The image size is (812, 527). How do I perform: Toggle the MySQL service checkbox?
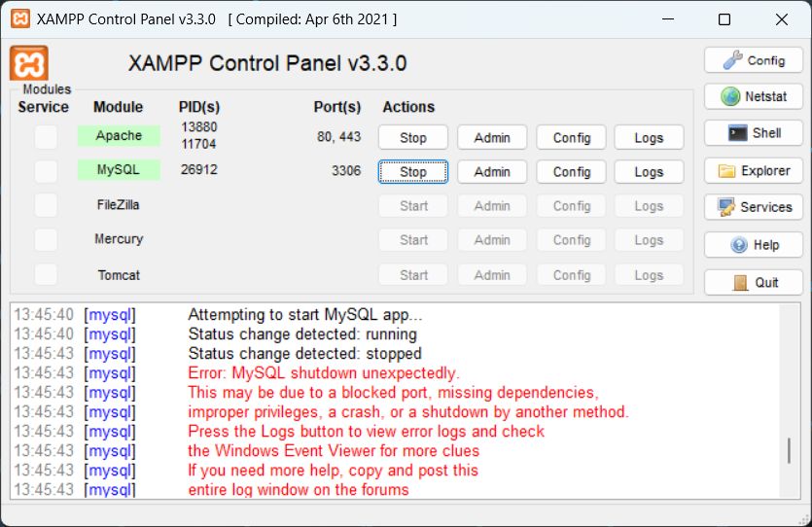46,171
